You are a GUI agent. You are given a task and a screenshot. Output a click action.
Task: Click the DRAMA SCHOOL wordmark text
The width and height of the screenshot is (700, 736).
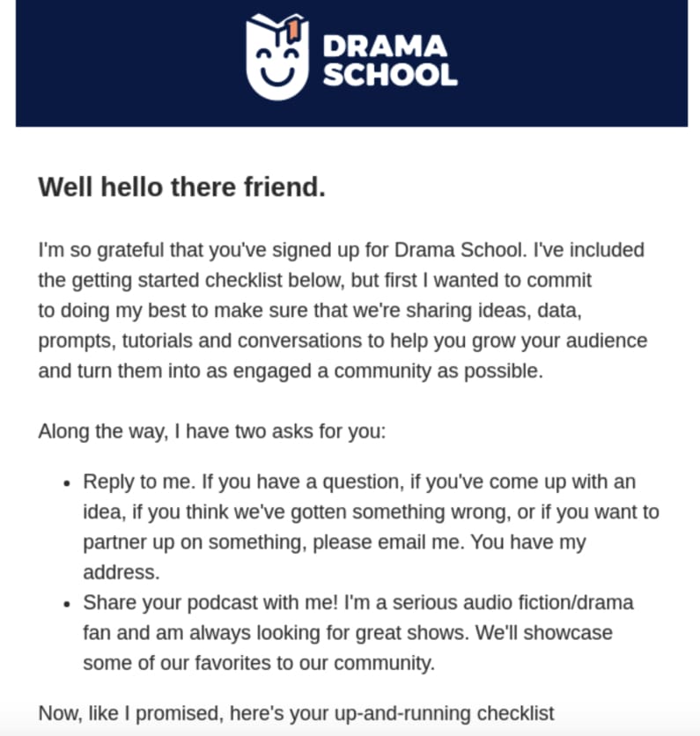[x=389, y=60]
